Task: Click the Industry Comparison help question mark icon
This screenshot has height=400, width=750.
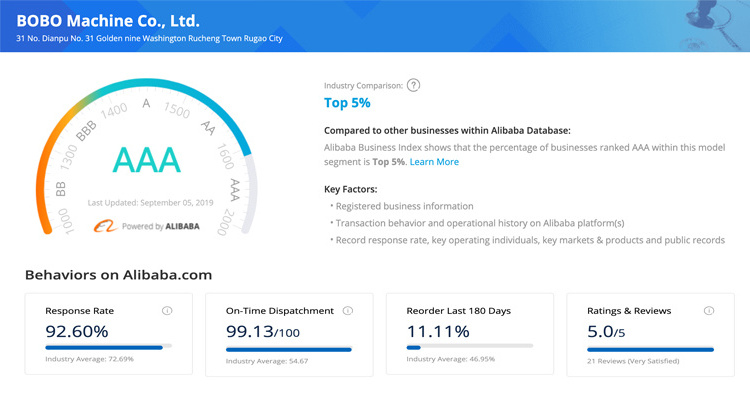Action: pos(413,85)
